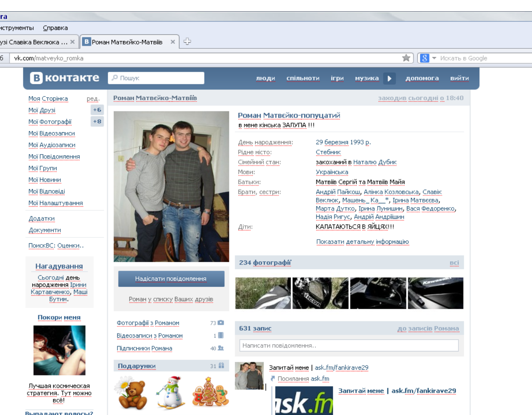Click the wall post author avatar
This screenshot has height=415, width=532.
249,375
